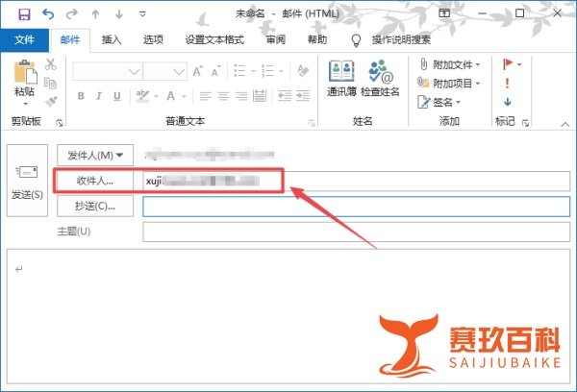Toggle italic formatting
The width and height of the screenshot is (577, 392).
(99, 96)
